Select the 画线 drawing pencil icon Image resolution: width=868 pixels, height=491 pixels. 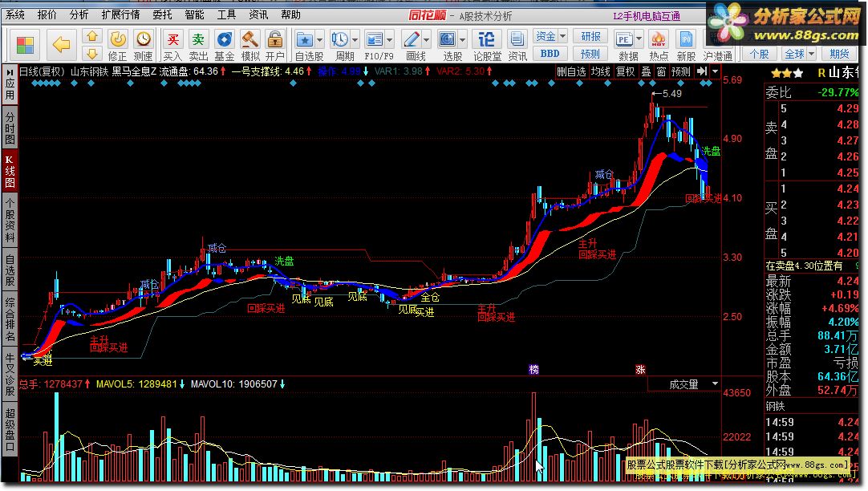(x=412, y=39)
